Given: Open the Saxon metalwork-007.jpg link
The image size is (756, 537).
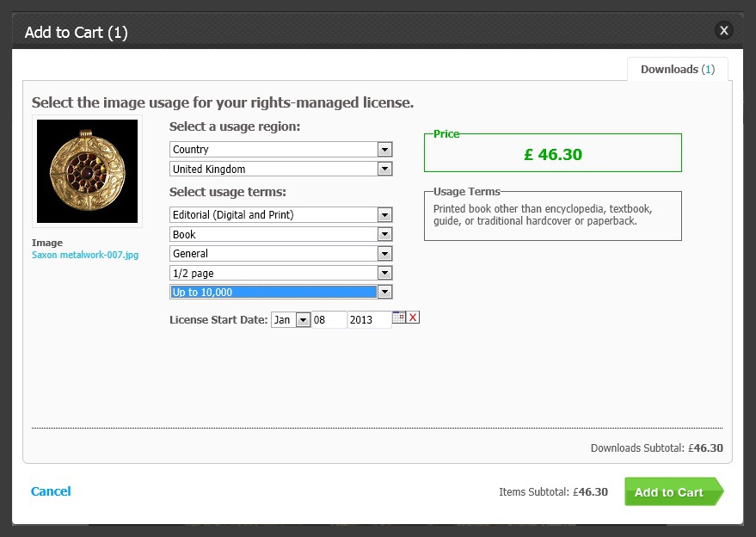Looking at the screenshot, I should (85, 255).
